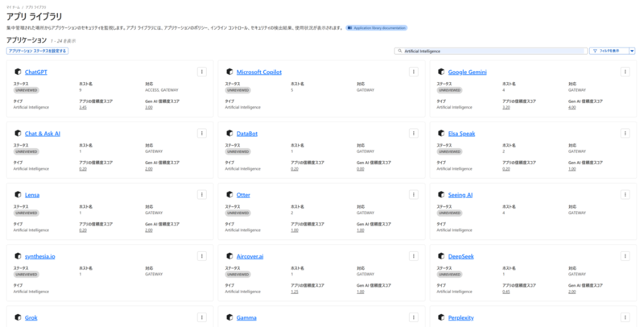This screenshot has width=644, height=327.
Task: Open the Grok application link
Action: [x=31, y=317]
